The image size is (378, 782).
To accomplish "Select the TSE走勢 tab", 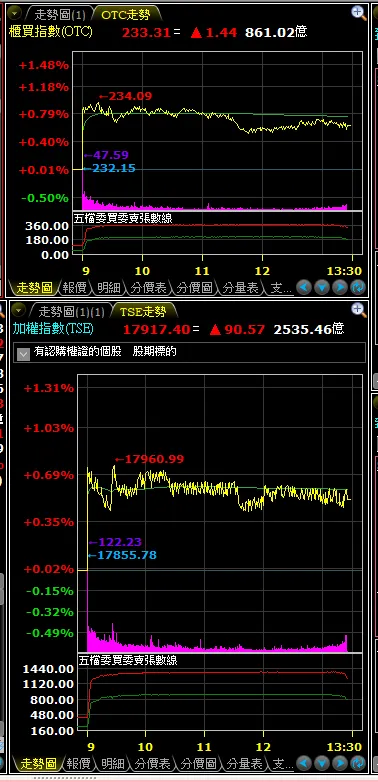I will click(143, 312).
